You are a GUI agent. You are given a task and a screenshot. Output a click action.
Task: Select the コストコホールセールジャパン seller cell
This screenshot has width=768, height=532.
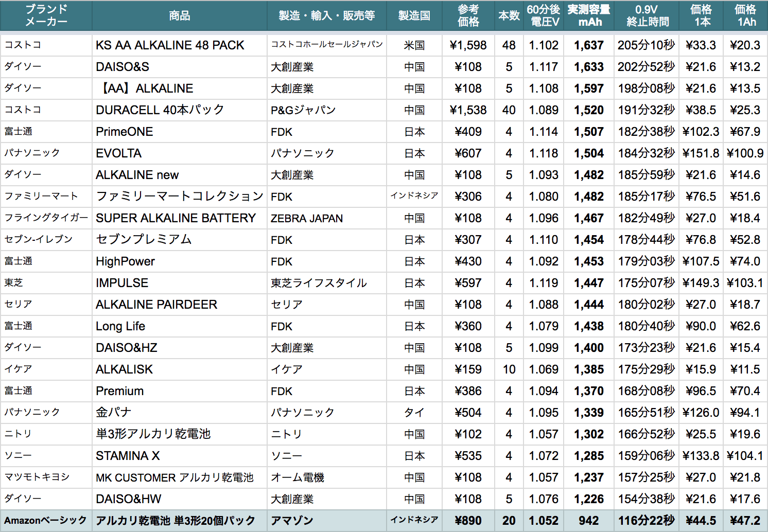pos(327,45)
